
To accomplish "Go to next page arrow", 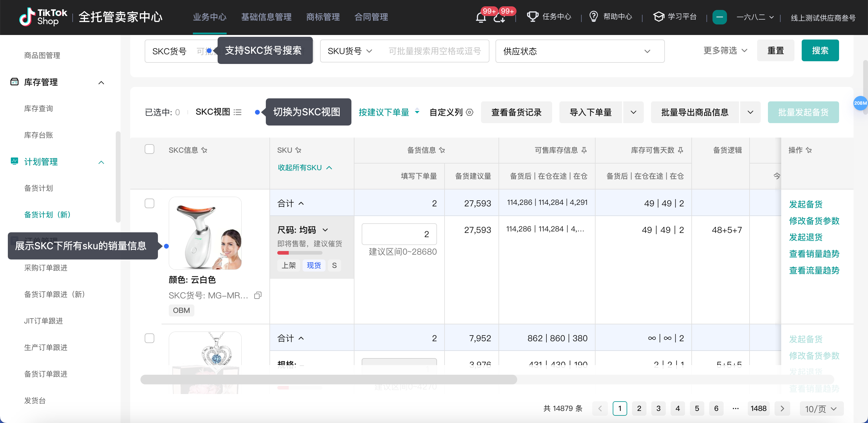I will (x=782, y=409).
